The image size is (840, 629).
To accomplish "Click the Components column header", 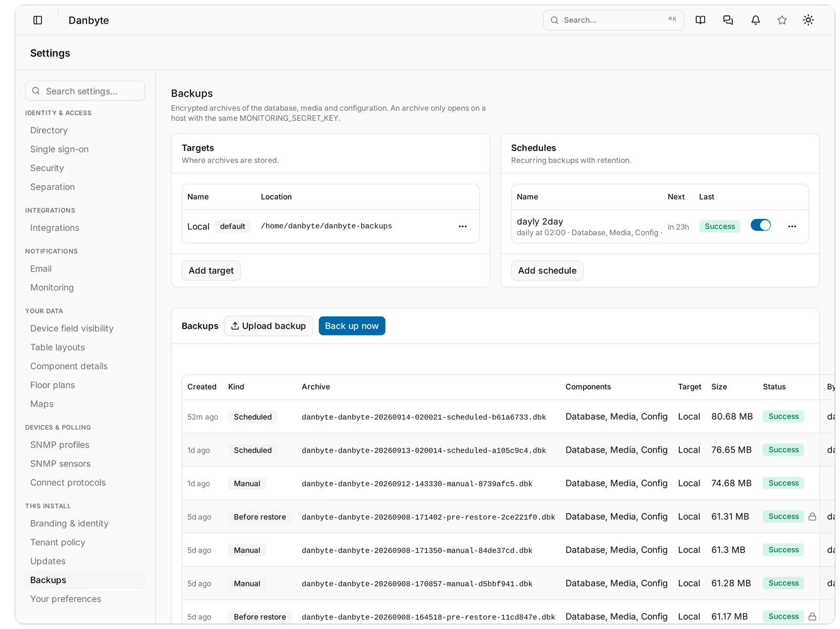I will [x=588, y=387].
